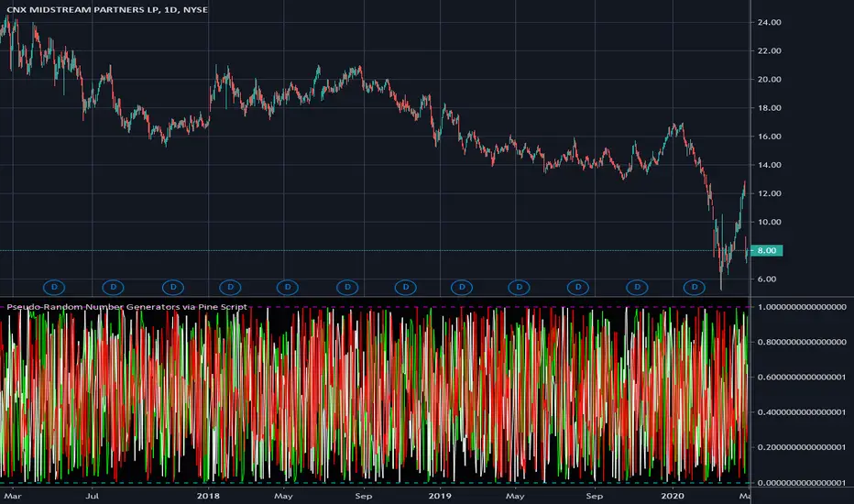Select the Pseudo-Random Number Generators indicator title
The height and width of the screenshot is (504, 854).
pos(126,307)
